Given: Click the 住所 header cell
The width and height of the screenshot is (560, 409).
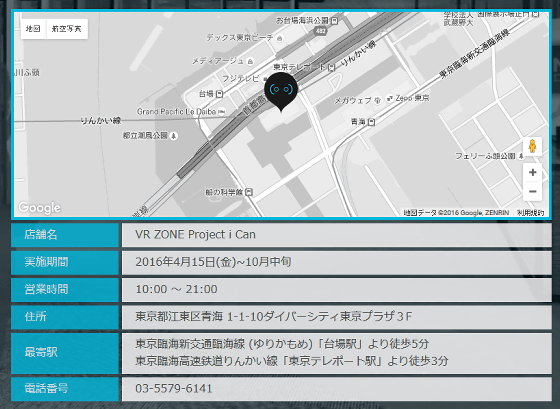Looking at the screenshot, I should 65,317.
